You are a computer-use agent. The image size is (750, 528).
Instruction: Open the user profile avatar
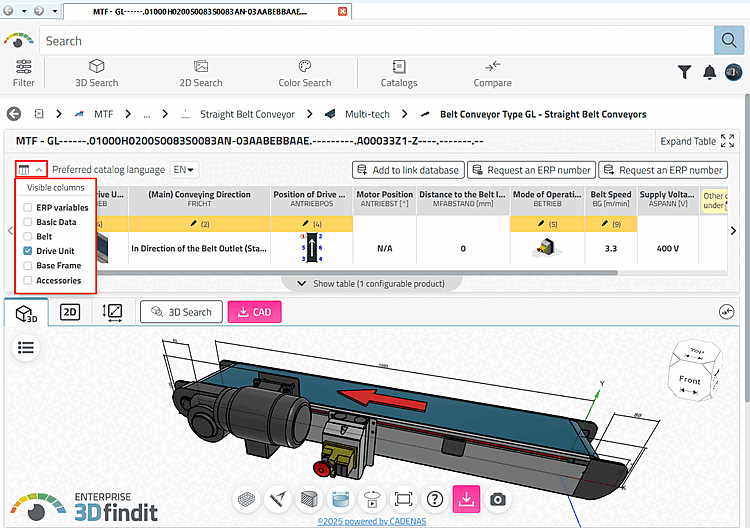point(733,72)
